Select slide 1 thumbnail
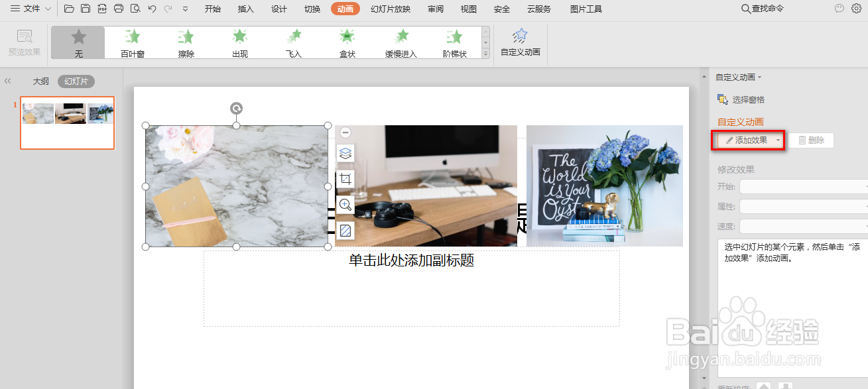 [x=67, y=123]
